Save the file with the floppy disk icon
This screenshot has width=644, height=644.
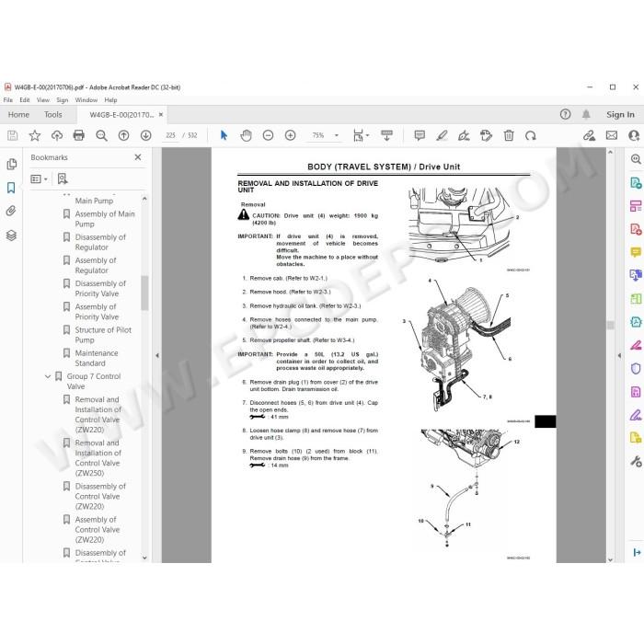[13, 135]
